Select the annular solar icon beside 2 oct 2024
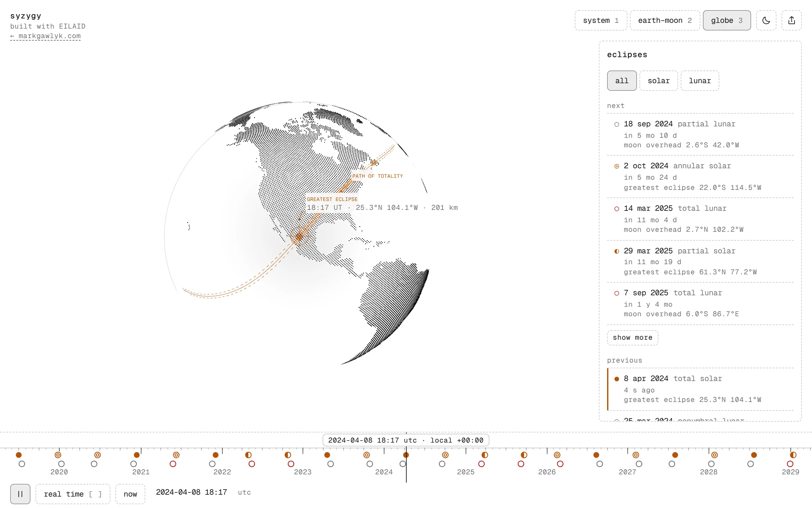Image resolution: width=812 pixels, height=508 pixels. [x=617, y=166]
